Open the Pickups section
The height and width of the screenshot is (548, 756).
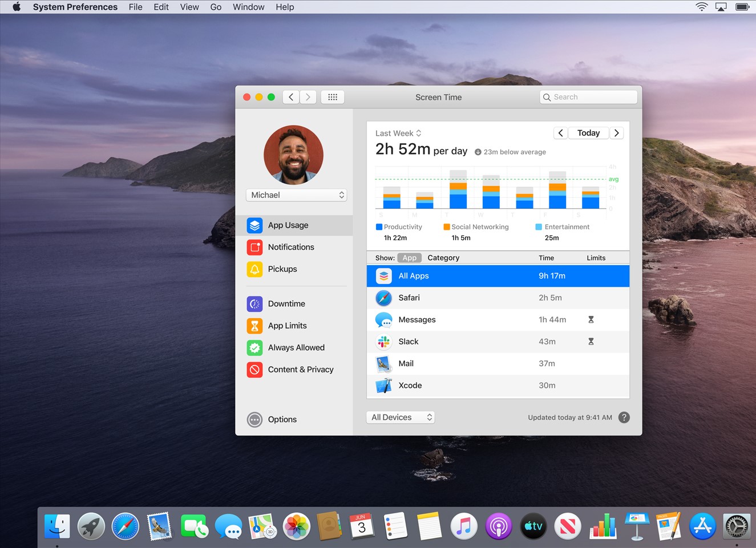[x=282, y=269]
